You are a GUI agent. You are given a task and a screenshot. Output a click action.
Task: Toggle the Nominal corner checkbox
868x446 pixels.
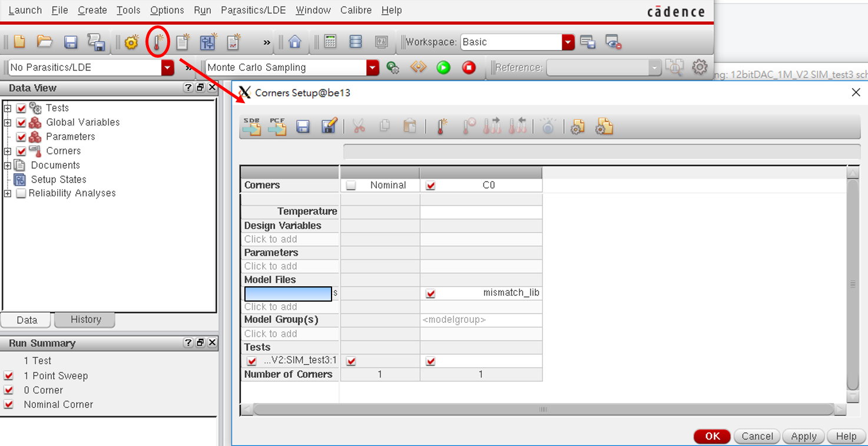coord(351,186)
